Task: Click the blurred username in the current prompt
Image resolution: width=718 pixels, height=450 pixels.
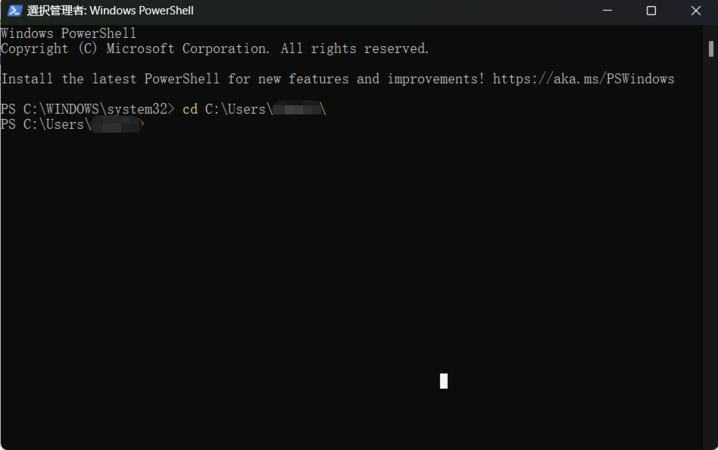Action: point(115,125)
